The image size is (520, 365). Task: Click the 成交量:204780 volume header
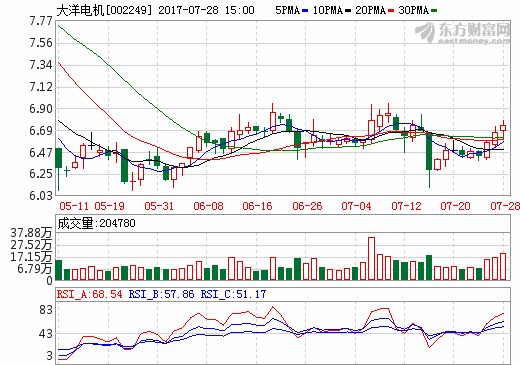click(x=96, y=223)
